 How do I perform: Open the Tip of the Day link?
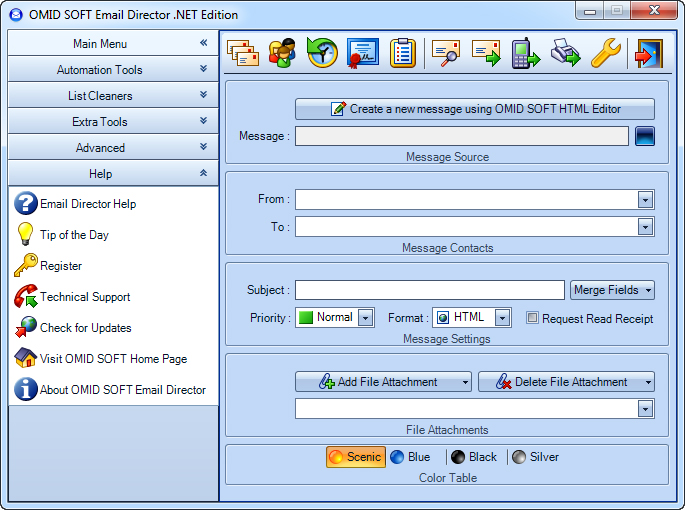[74, 235]
